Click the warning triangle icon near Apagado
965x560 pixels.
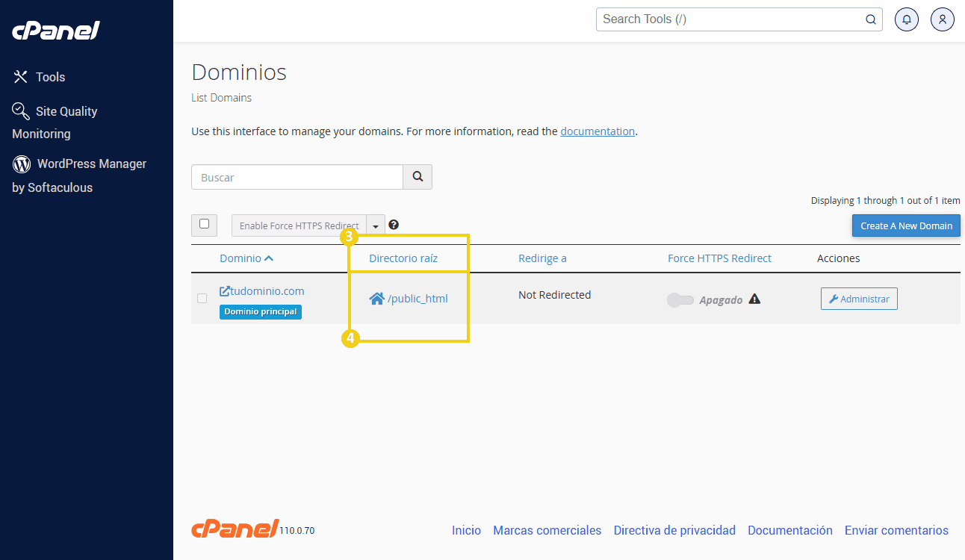click(754, 299)
